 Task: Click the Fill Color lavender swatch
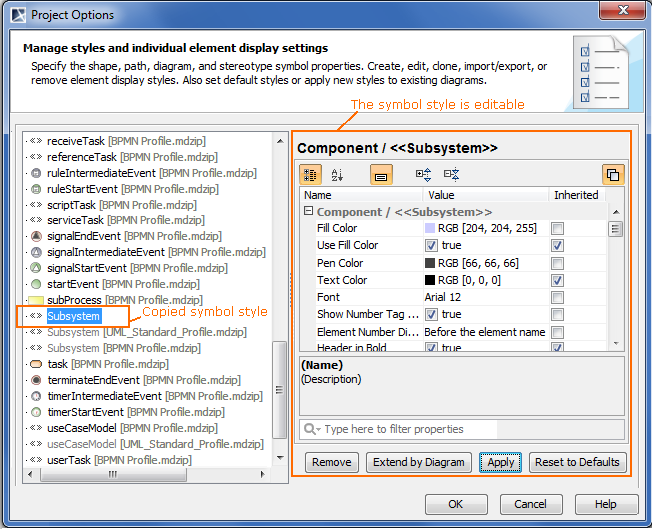click(430, 228)
